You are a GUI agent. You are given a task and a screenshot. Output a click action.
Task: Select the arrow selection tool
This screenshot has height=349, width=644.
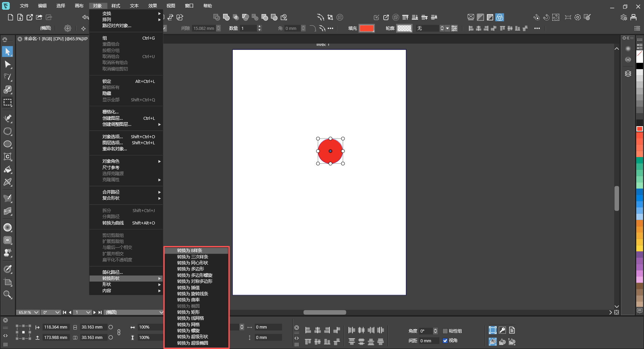tap(7, 52)
